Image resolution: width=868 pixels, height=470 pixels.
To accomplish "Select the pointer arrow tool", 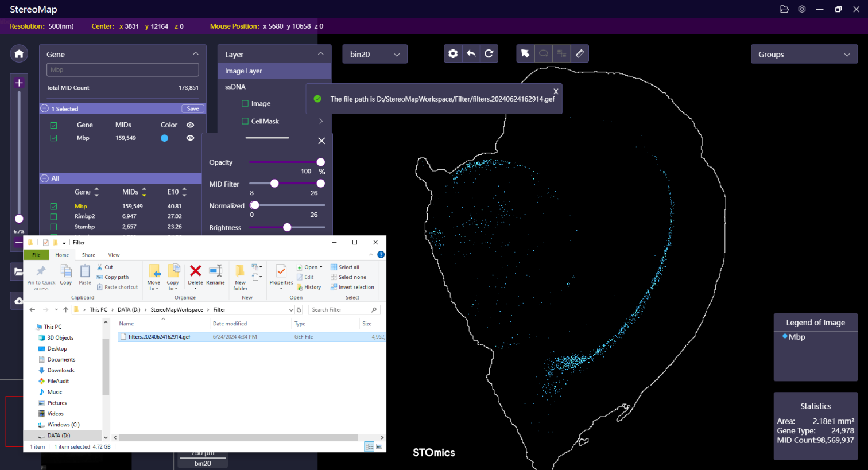I will coord(525,53).
